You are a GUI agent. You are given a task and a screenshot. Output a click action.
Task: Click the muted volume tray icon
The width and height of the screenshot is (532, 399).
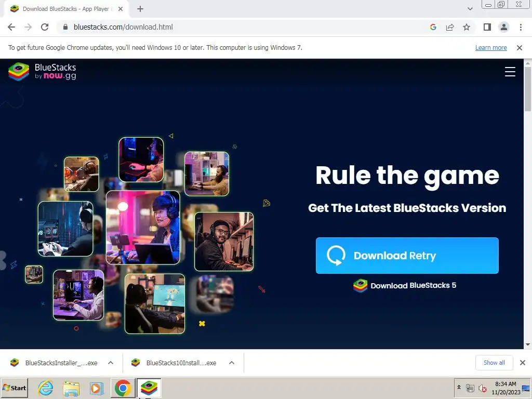(482, 388)
